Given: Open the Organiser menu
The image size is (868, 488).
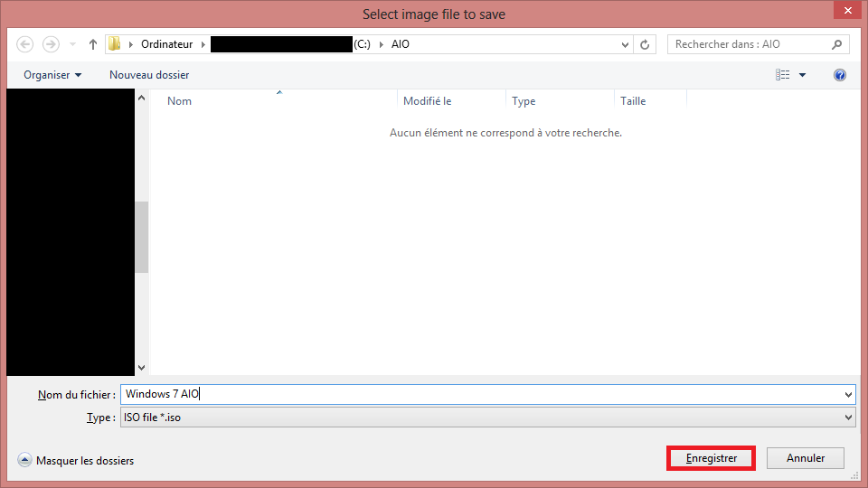Looking at the screenshot, I should (x=52, y=75).
